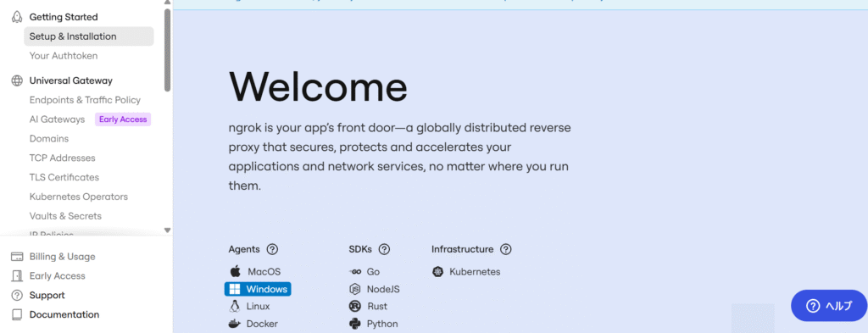Click the NodeJS hexagon icon

click(x=355, y=289)
